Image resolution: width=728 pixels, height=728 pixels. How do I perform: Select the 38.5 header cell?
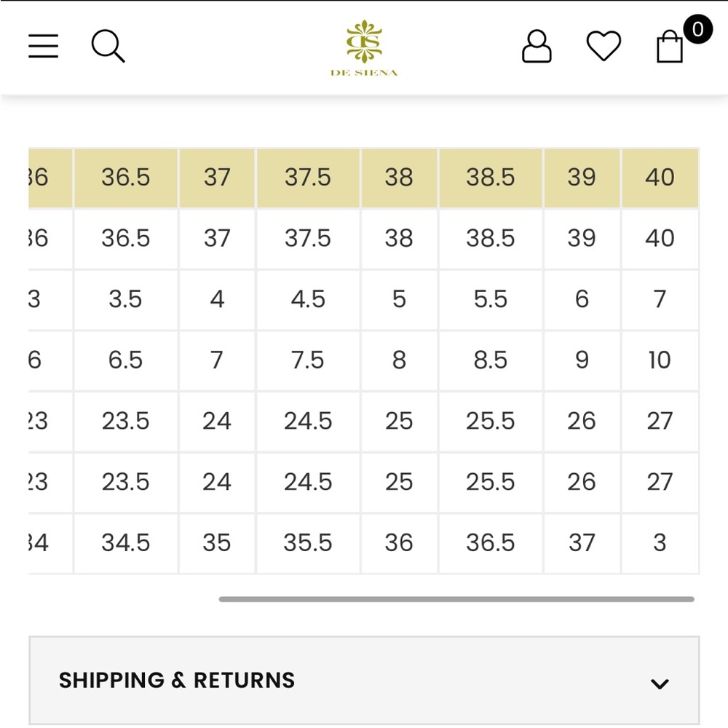[490, 178]
